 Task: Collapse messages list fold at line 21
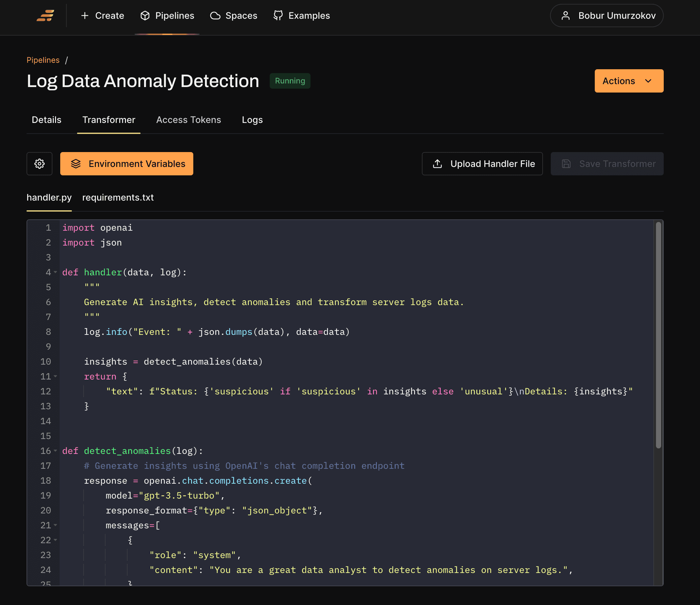[55, 525]
